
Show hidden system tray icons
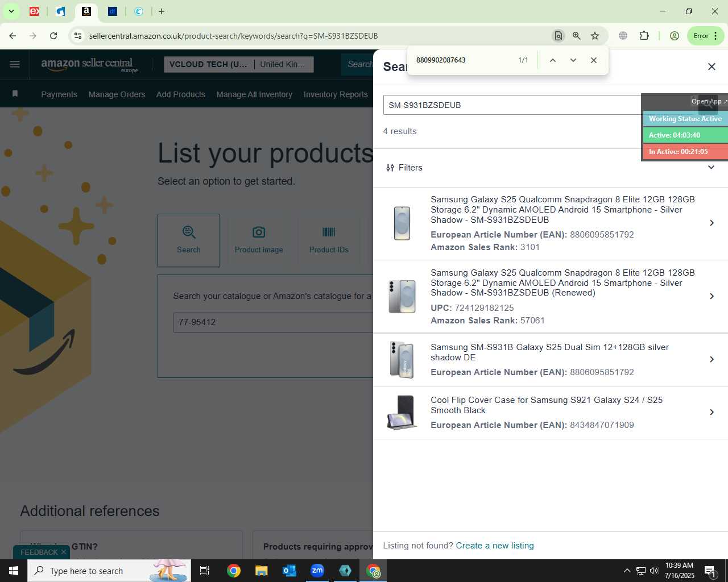(627, 571)
